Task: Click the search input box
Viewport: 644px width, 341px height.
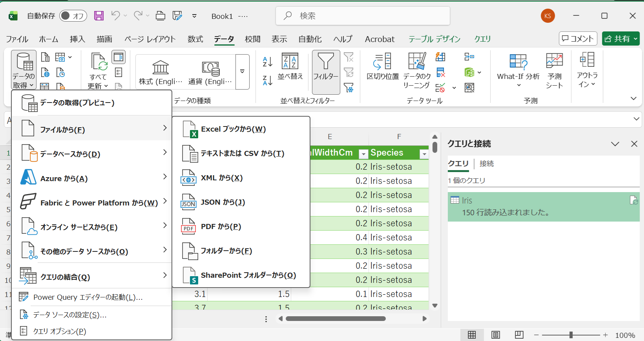Action: [363, 16]
